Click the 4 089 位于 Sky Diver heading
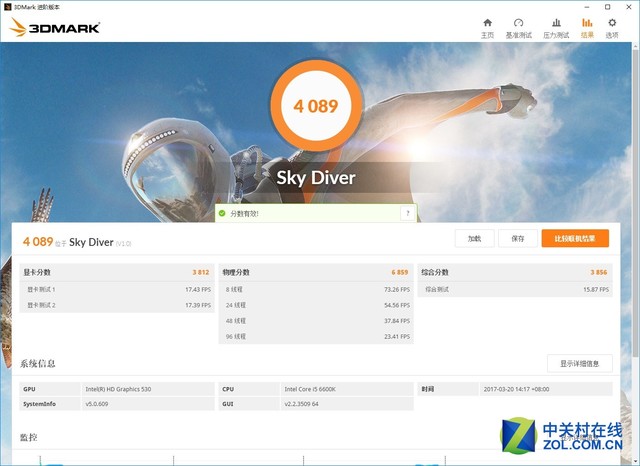Image resolution: width=640 pixels, height=466 pixels. click(77, 242)
